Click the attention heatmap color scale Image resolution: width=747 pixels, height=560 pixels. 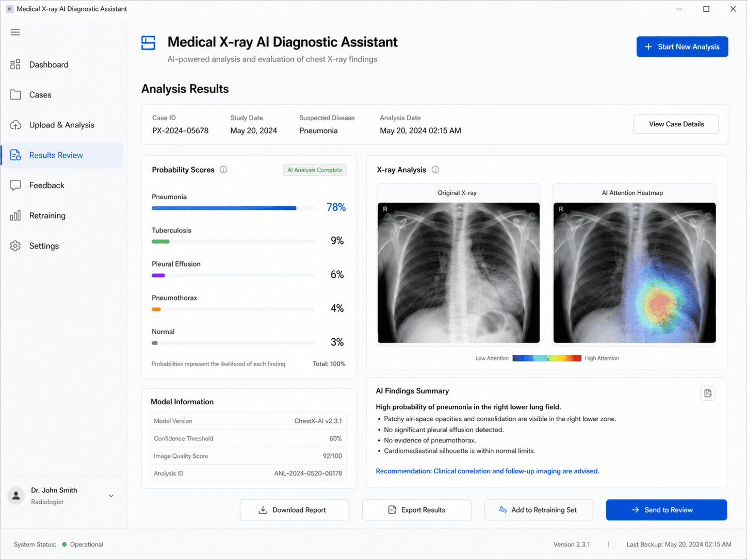coord(547,358)
